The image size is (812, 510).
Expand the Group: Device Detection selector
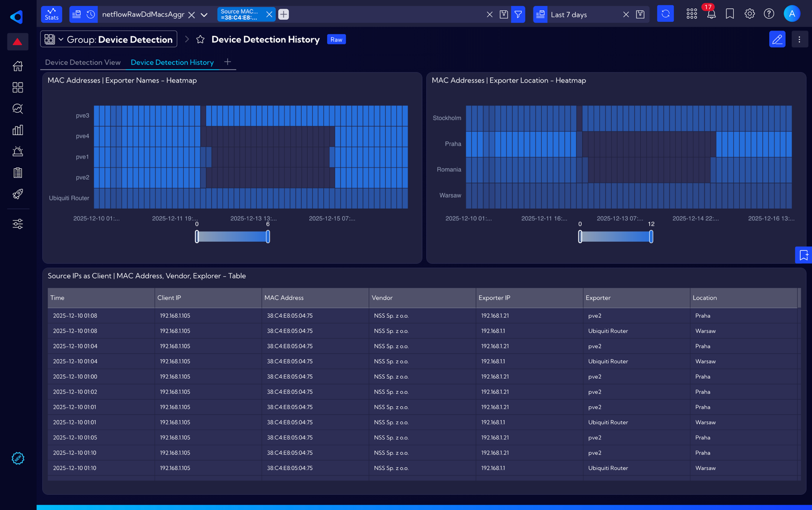tap(109, 39)
